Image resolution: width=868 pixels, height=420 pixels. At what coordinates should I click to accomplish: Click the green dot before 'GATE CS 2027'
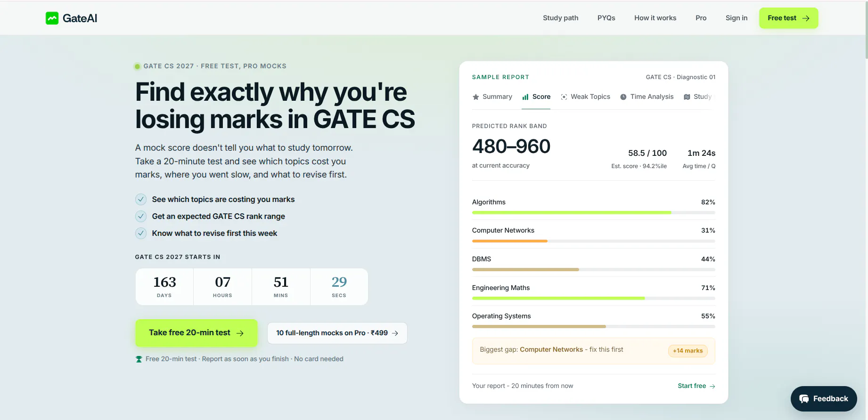[x=137, y=66]
